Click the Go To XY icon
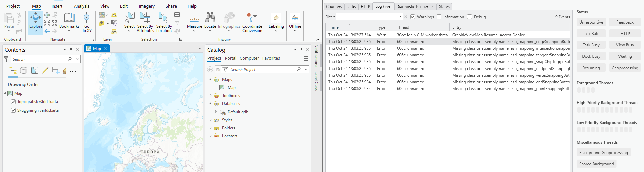This screenshot has width=644, height=172. pos(86,18)
